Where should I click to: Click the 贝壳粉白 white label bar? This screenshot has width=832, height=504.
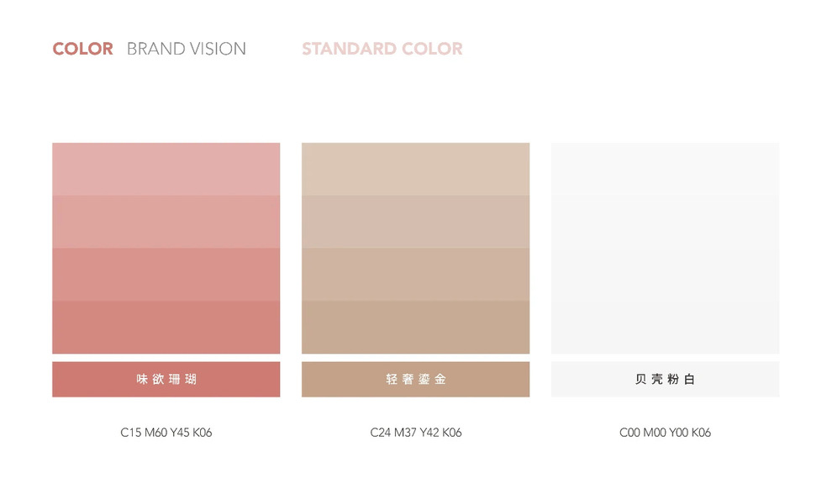click(665, 379)
